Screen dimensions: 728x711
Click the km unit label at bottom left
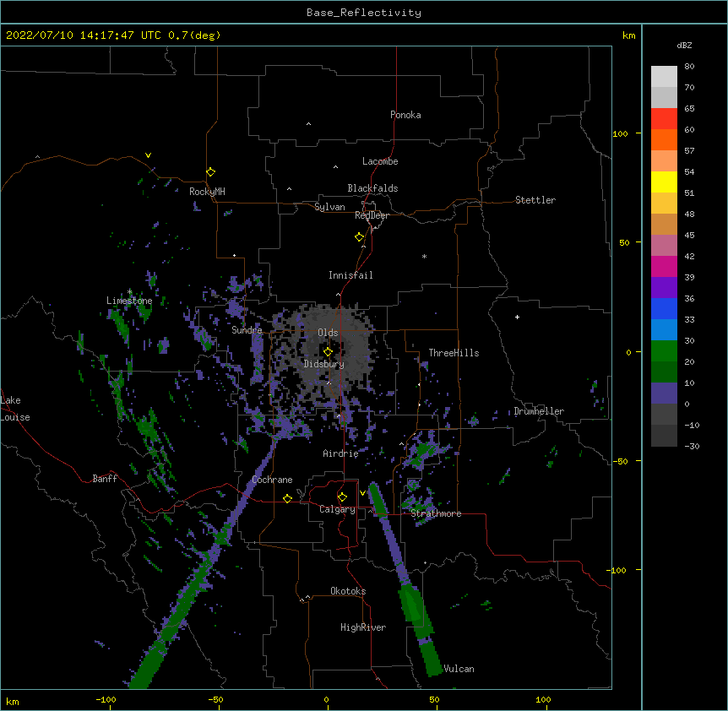[13, 702]
